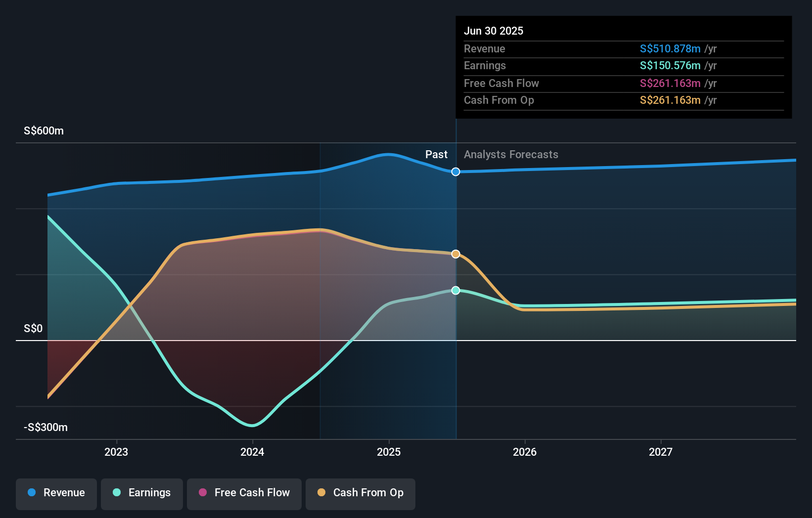Screen dimensions: 812x518
Task: Switch to the Past section of the chart
Action: click(436, 155)
